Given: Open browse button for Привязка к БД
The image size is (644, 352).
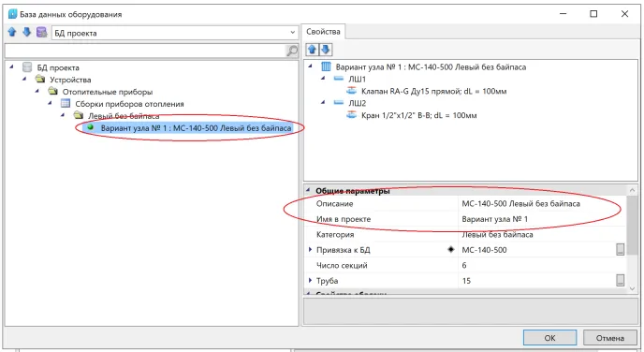Looking at the screenshot, I should pyautogui.click(x=621, y=249).
